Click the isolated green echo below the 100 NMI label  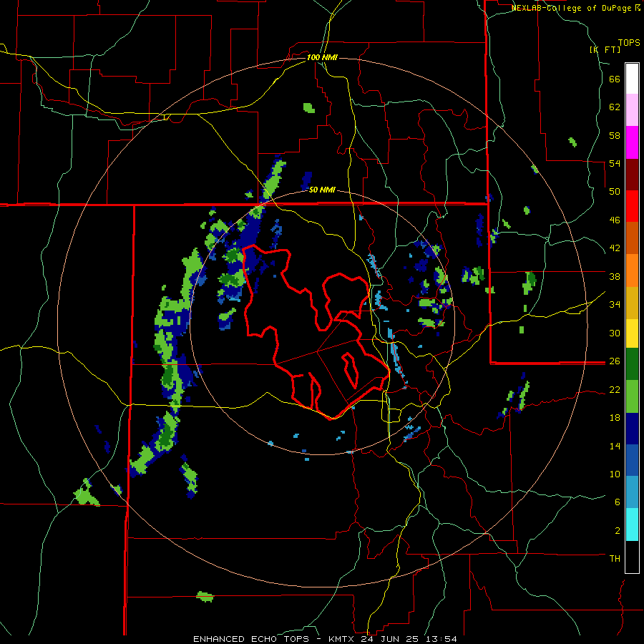(309, 108)
